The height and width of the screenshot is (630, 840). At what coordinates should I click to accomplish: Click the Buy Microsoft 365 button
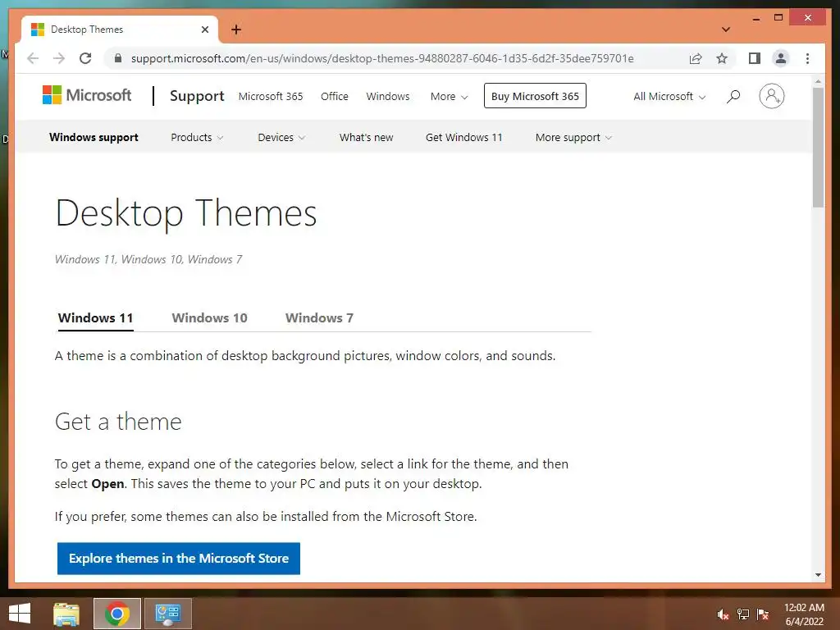[535, 96]
